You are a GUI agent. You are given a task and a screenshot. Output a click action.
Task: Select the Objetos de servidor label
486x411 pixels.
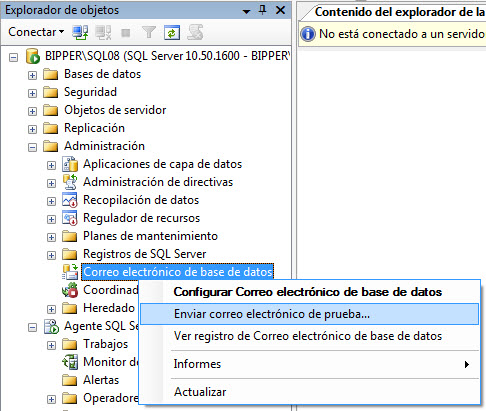click(x=115, y=110)
